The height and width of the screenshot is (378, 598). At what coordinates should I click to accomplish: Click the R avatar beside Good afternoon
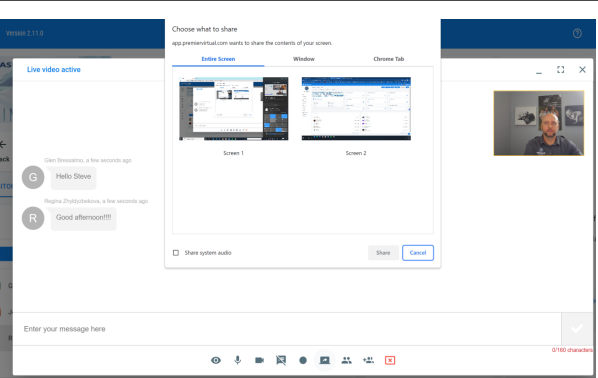pyautogui.click(x=33, y=218)
